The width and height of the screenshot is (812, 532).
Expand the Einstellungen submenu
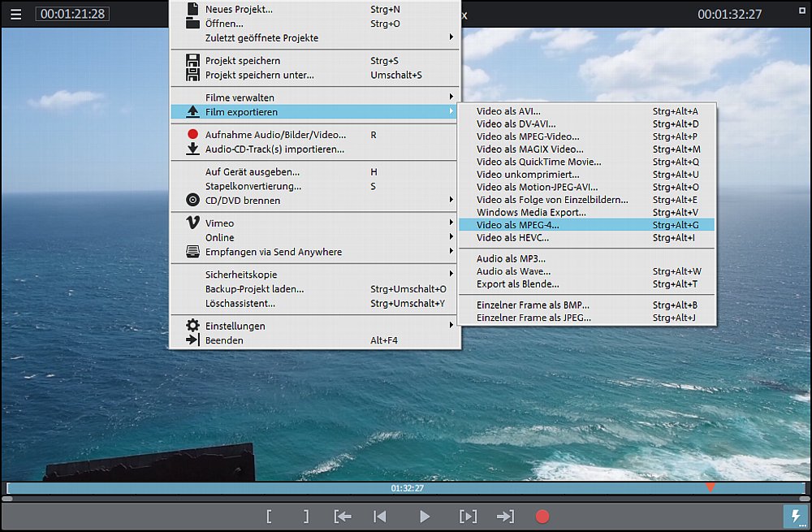coord(235,326)
